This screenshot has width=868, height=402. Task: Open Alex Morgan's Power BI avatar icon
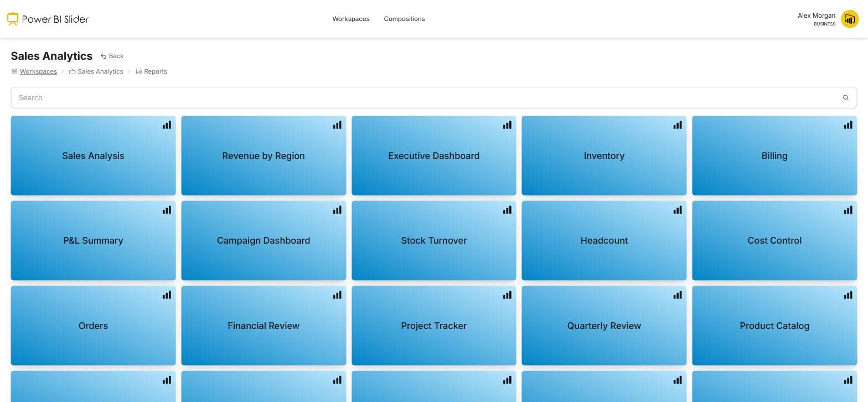(849, 19)
